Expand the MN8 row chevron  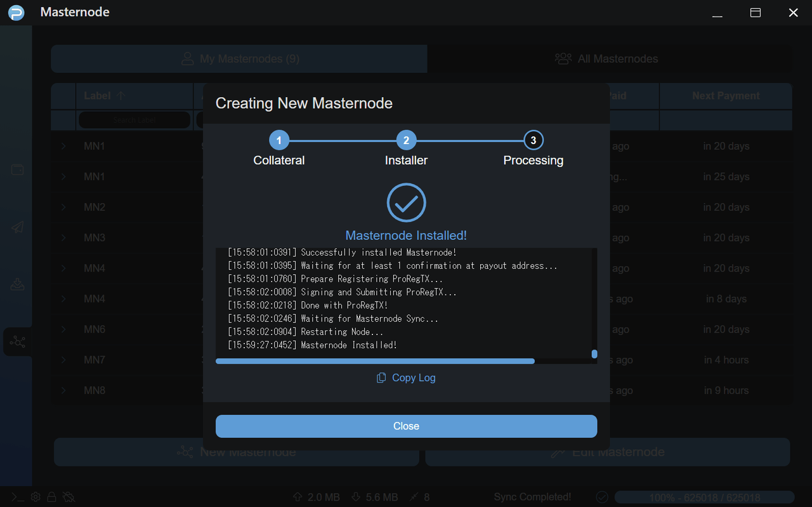click(x=63, y=390)
